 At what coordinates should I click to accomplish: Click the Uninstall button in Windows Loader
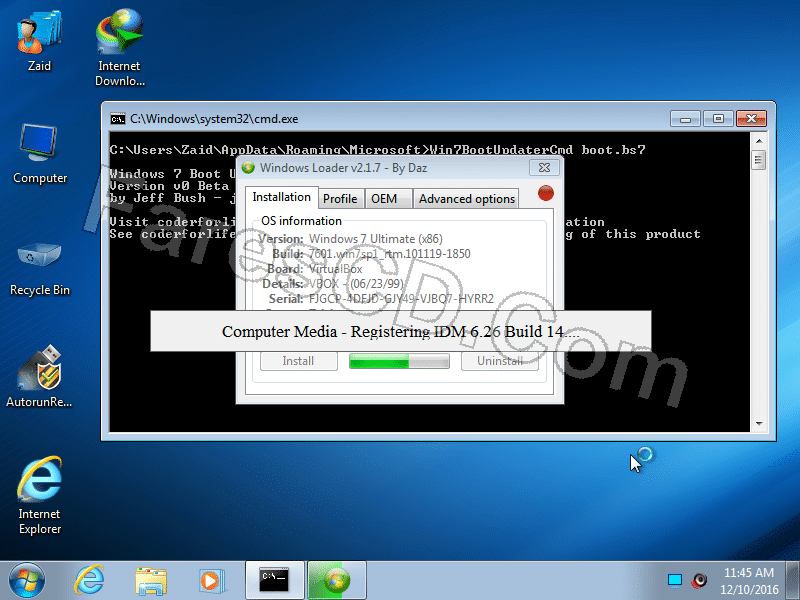499,361
